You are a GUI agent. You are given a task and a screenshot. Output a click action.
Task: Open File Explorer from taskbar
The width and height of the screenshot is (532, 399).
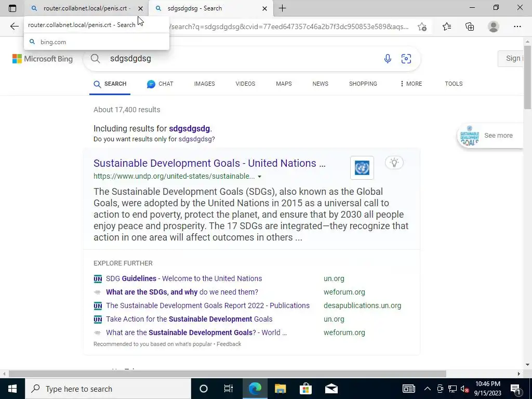280,389
